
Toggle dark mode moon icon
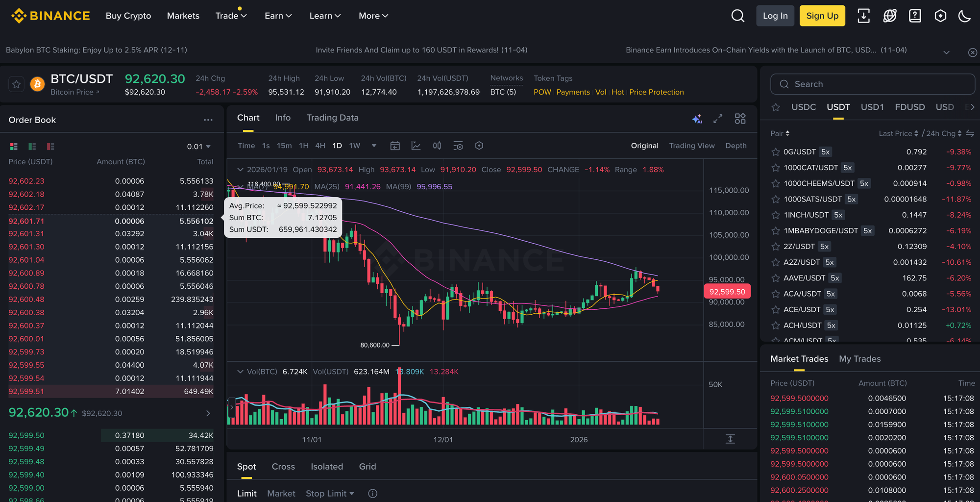point(964,16)
